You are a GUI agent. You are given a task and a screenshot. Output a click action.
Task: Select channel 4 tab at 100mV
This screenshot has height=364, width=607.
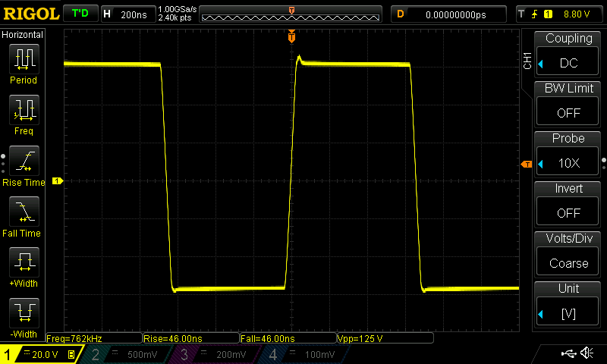303,354
